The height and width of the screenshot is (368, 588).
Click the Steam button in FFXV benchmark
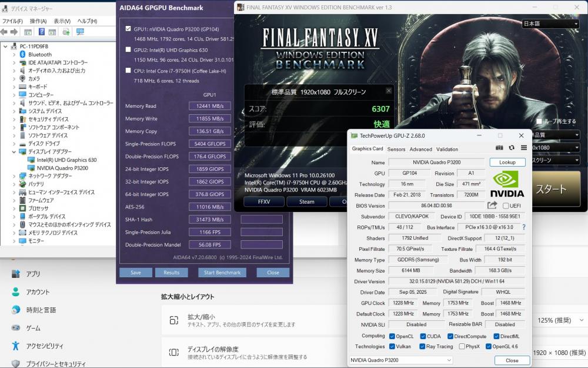coord(307,201)
